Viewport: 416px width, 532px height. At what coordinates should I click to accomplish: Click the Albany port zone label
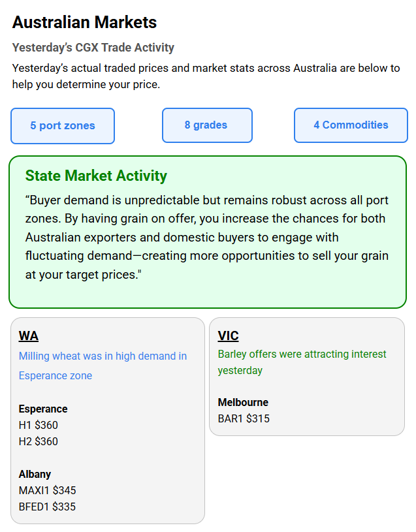click(35, 475)
